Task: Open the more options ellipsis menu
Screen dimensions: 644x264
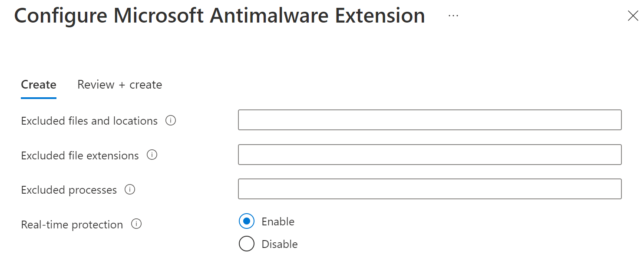Action: point(453,16)
